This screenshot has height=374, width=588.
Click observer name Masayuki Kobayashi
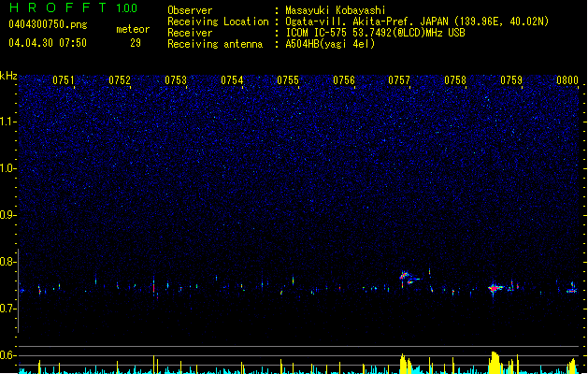click(336, 10)
